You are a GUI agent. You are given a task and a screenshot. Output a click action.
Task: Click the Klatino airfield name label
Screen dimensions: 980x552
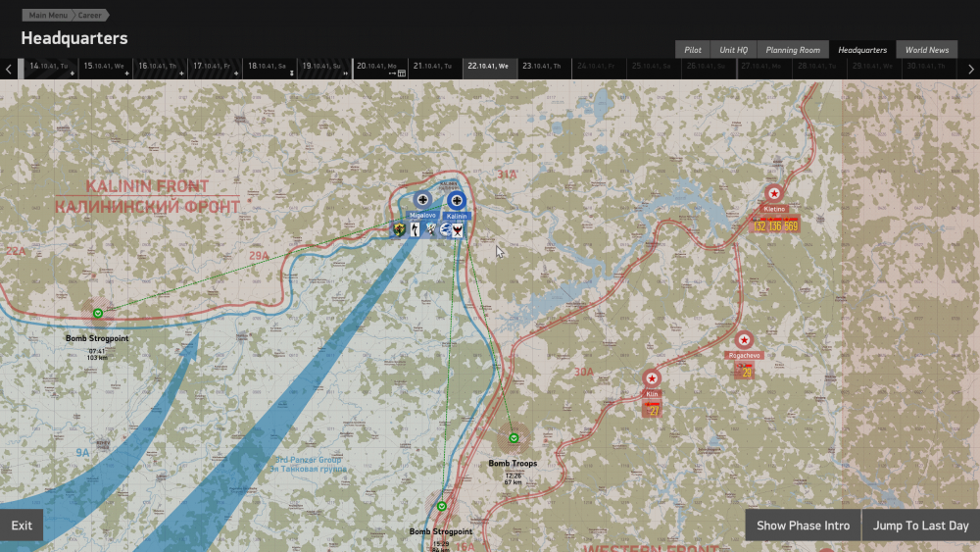pos(774,209)
